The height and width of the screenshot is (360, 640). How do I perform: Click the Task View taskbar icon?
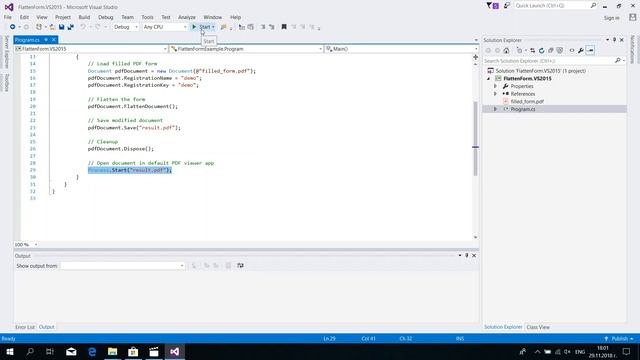(x=50, y=352)
